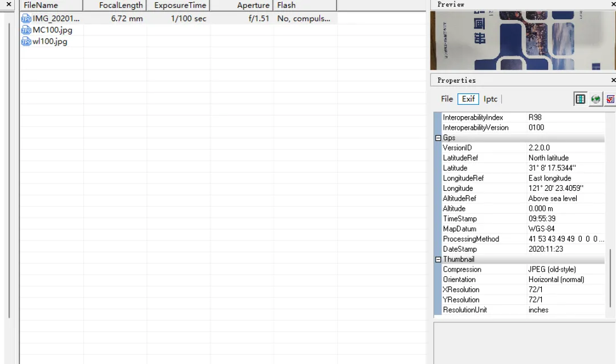Switch to the Exif tab
Viewport: 616px width, 364px height.
[468, 99]
